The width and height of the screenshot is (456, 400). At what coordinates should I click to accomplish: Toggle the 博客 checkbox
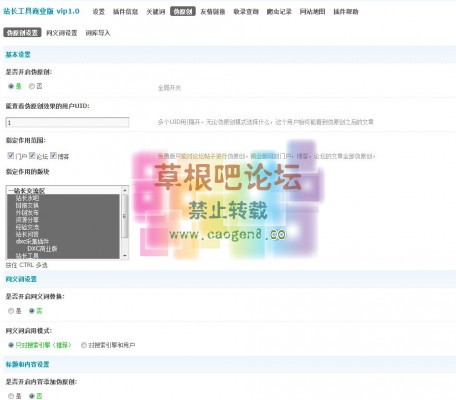click(53, 155)
